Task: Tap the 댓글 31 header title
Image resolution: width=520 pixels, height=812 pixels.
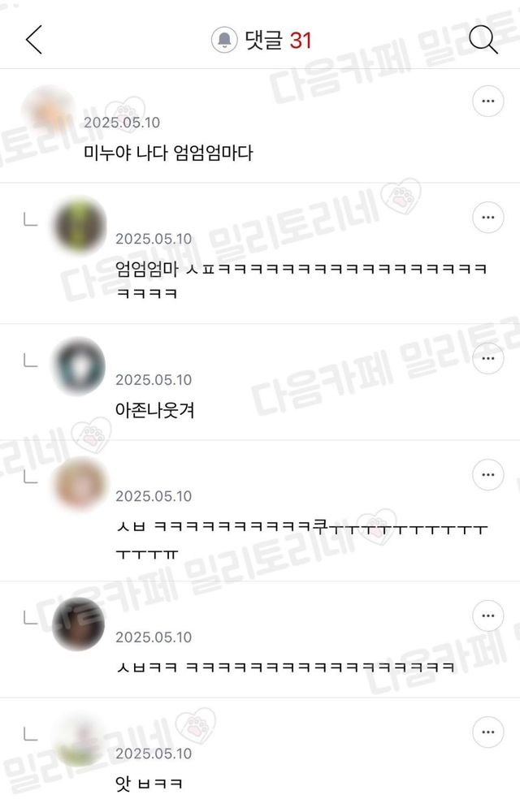Action: coord(278,40)
